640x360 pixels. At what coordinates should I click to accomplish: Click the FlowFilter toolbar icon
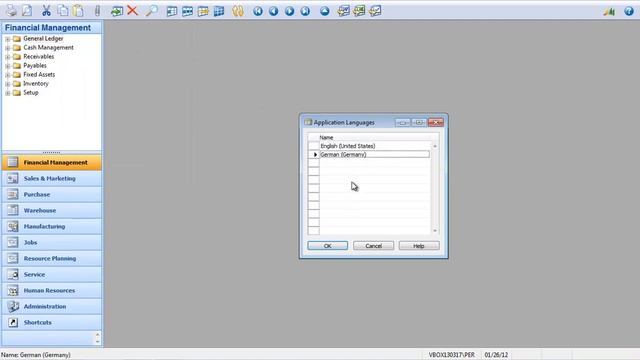coord(203,11)
